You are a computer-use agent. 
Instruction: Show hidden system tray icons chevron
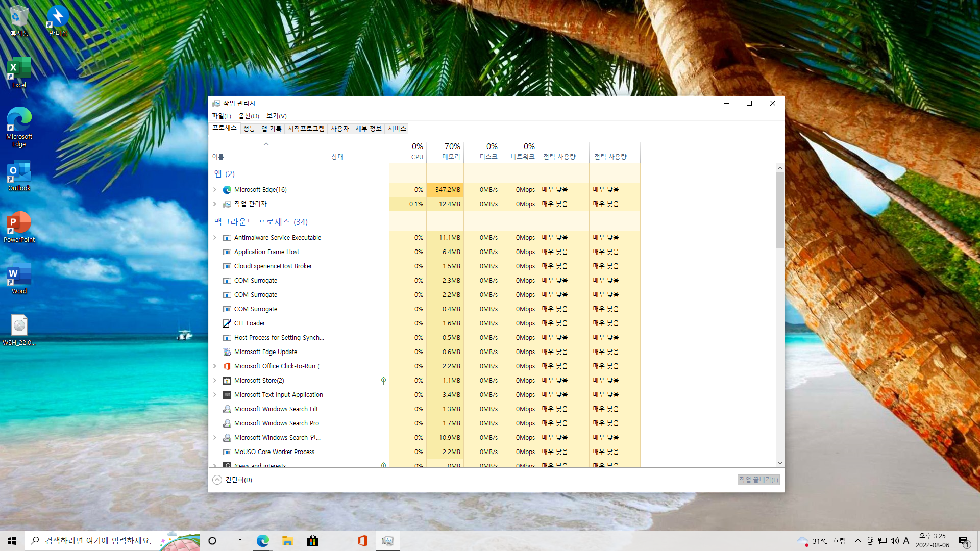coord(858,541)
